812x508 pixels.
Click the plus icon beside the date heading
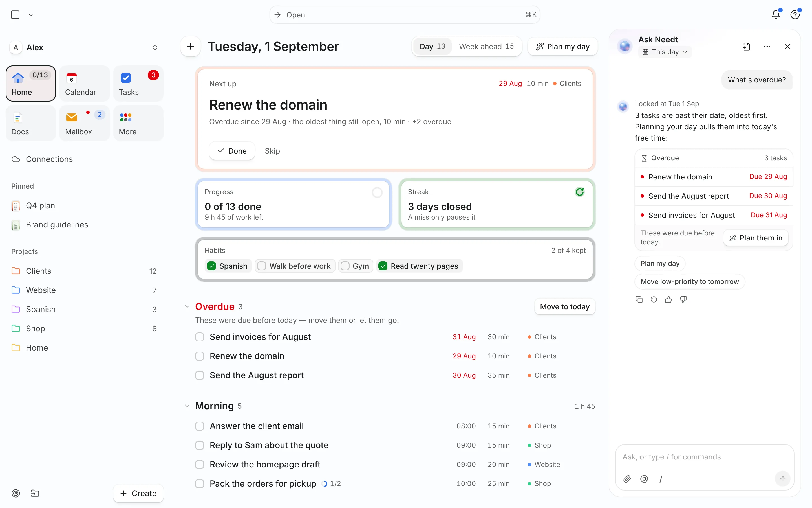191,46
